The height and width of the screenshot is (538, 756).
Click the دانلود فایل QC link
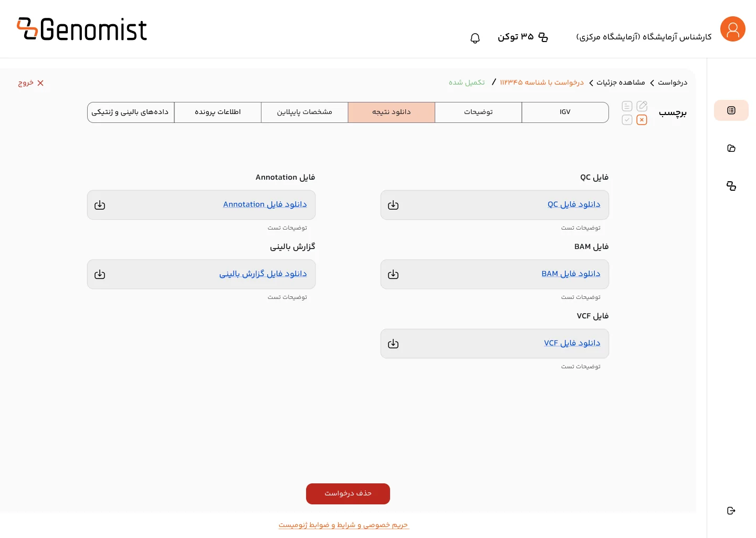click(x=574, y=204)
